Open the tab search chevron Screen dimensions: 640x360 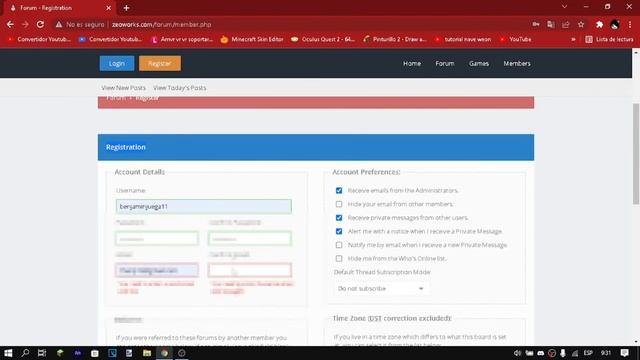click(564, 7)
